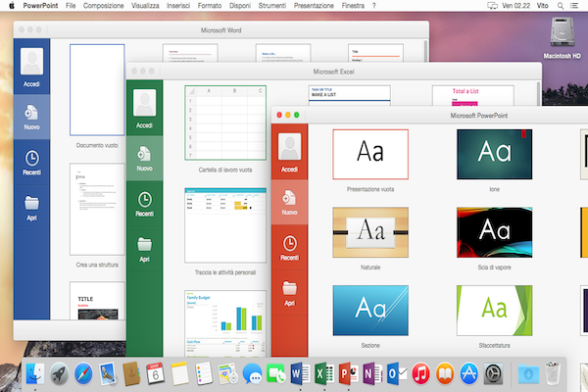This screenshot has width=588, height=392.
Task: Open Calendar from the Dock
Action: pos(155,373)
